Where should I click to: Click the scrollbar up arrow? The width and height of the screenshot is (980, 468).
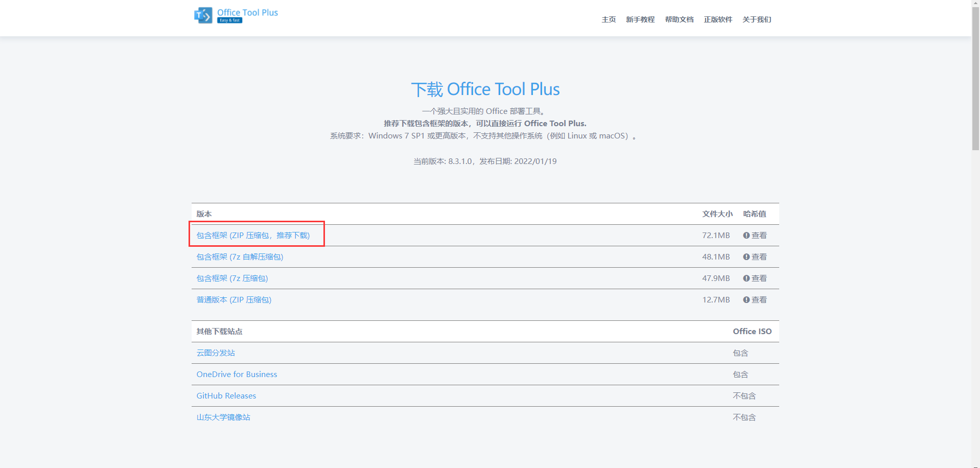[975, 4]
